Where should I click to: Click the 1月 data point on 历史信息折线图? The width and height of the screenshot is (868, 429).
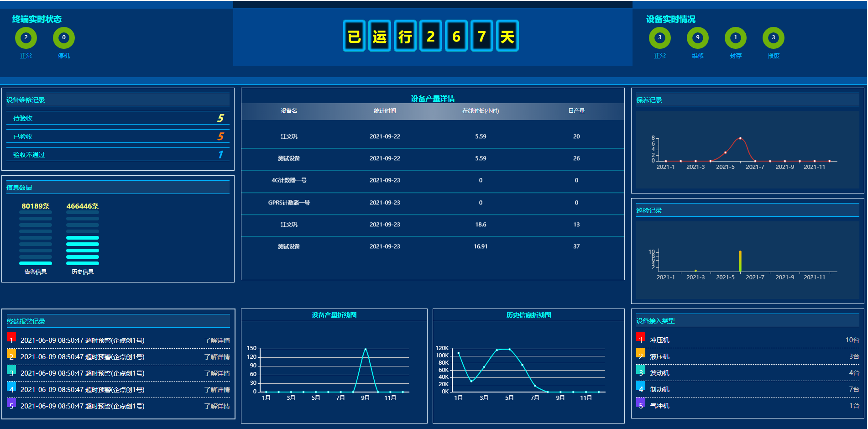(459, 353)
